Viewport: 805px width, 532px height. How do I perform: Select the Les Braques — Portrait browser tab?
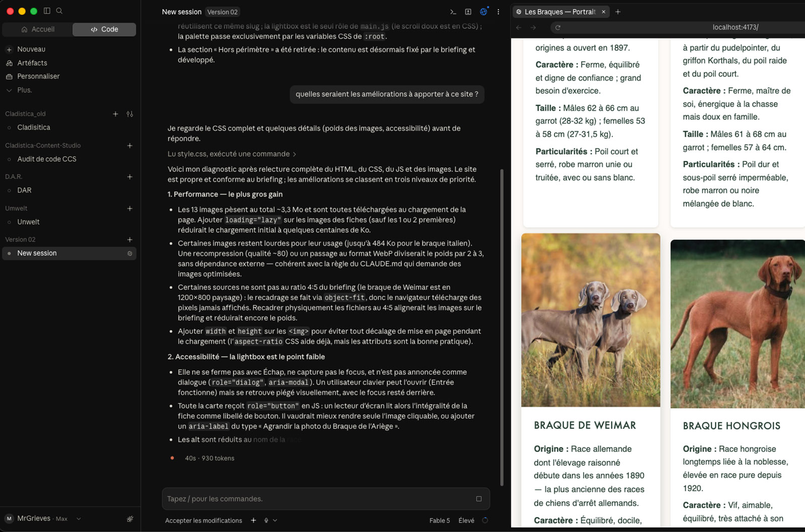click(560, 12)
